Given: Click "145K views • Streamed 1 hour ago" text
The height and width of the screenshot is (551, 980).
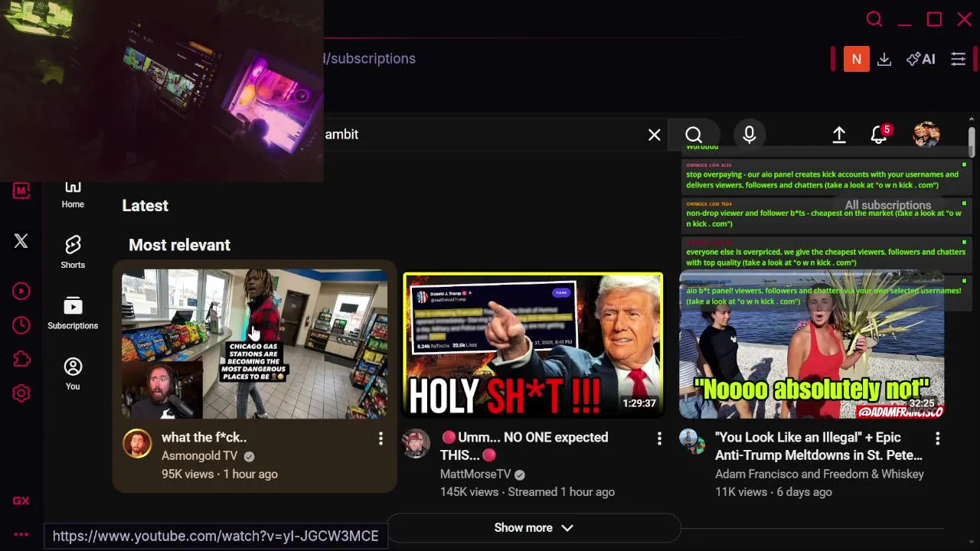Looking at the screenshot, I should click(528, 492).
